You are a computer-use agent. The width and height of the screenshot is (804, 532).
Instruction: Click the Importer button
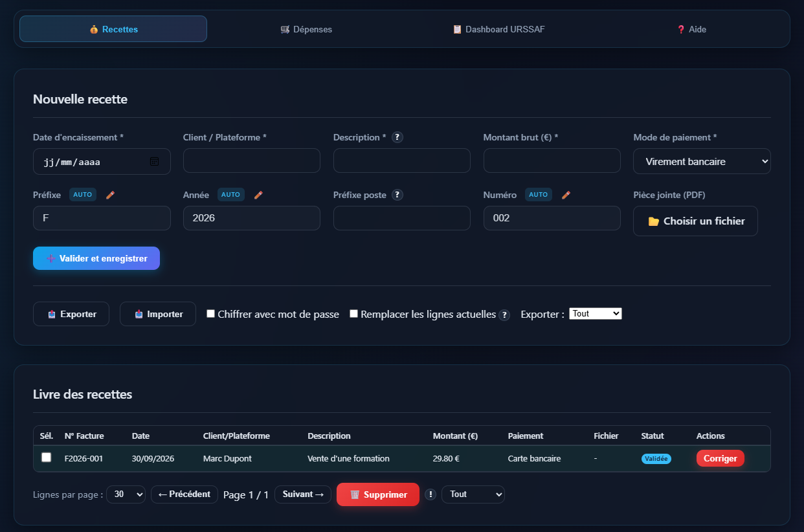point(158,314)
